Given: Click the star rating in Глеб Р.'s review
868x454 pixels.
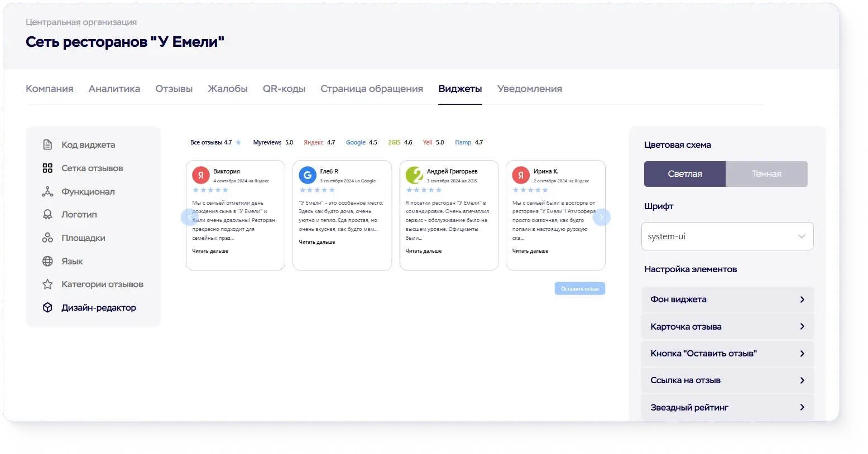Looking at the screenshot, I should tap(317, 190).
